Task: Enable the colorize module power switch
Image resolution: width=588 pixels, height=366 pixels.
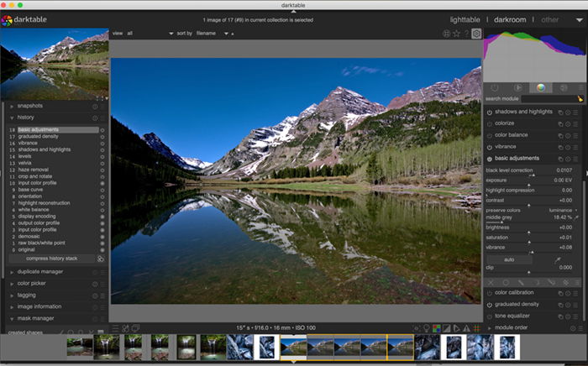Action: (490, 123)
